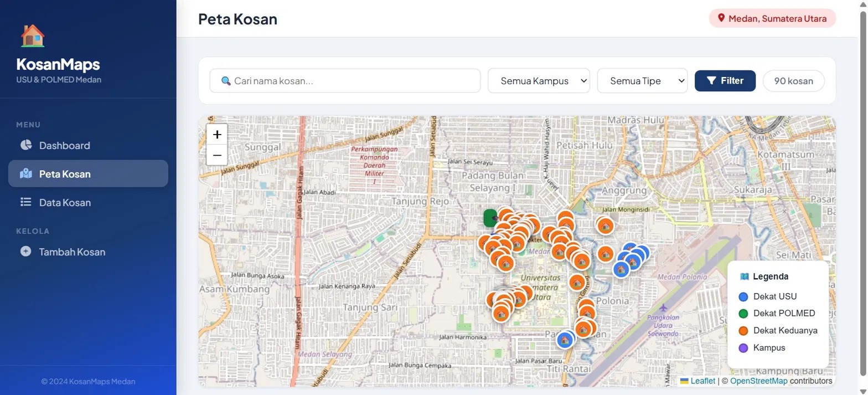The width and height of the screenshot is (868, 395).
Task: Click orange marker right of Universitas Sumatera label
Action: coord(577,282)
